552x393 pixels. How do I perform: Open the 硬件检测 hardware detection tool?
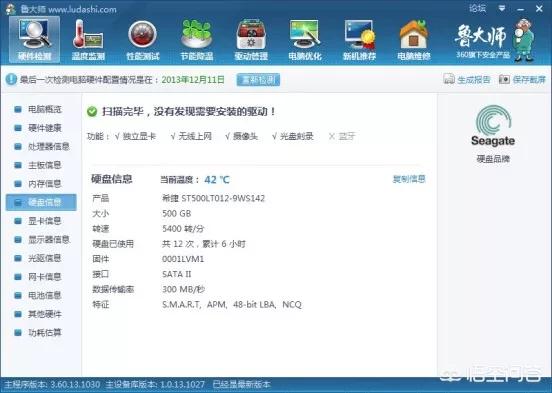pos(34,40)
